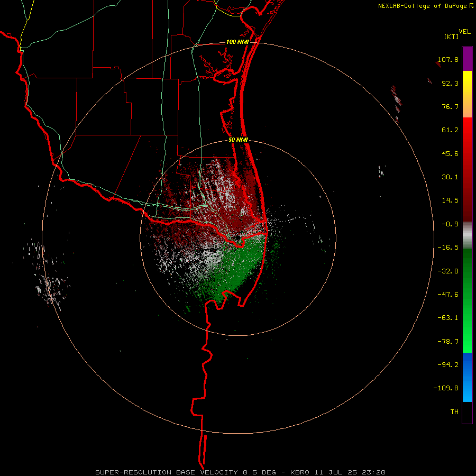Image resolution: width=476 pixels, height=476 pixels.
Task: Click the 92.3 velocity scale value
Action: (x=450, y=83)
